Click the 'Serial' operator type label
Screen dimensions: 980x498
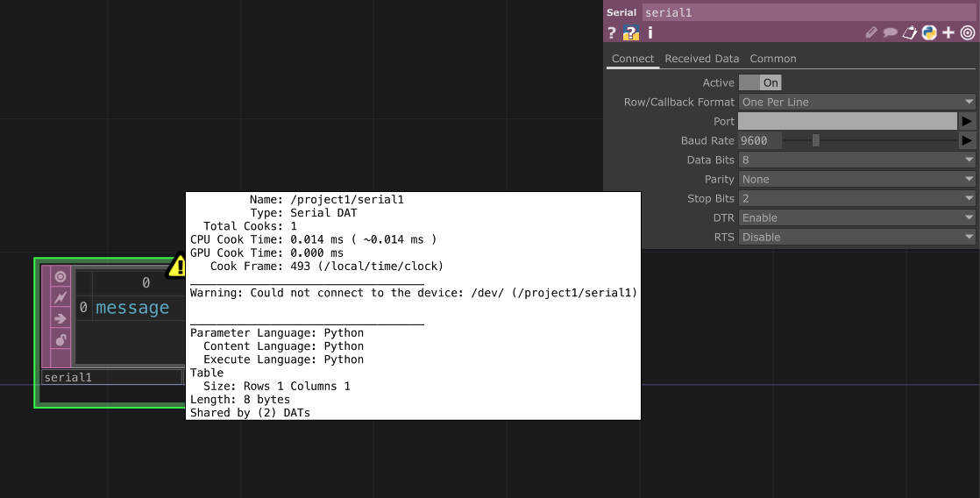[x=621, y=12]
